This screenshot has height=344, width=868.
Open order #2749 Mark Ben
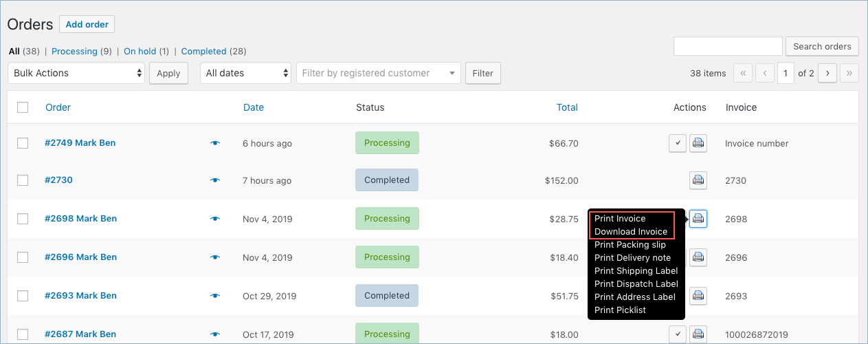click(80, 143)
